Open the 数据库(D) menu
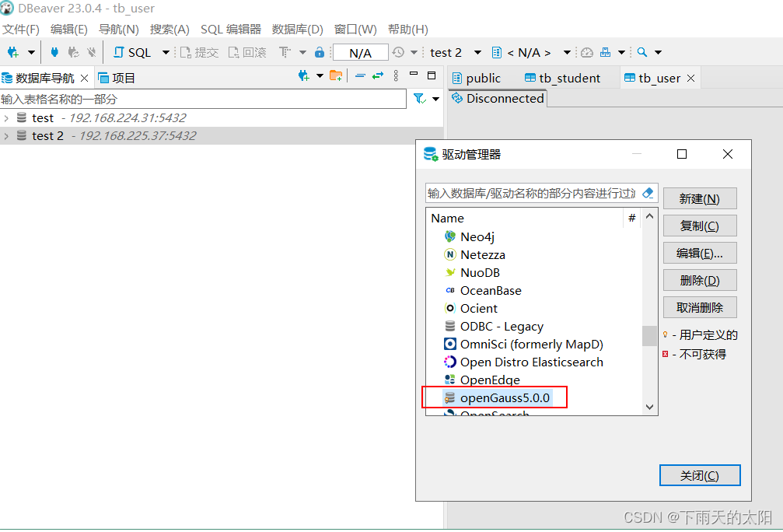This screenshot has width=783, height=532. pos(298,30)
